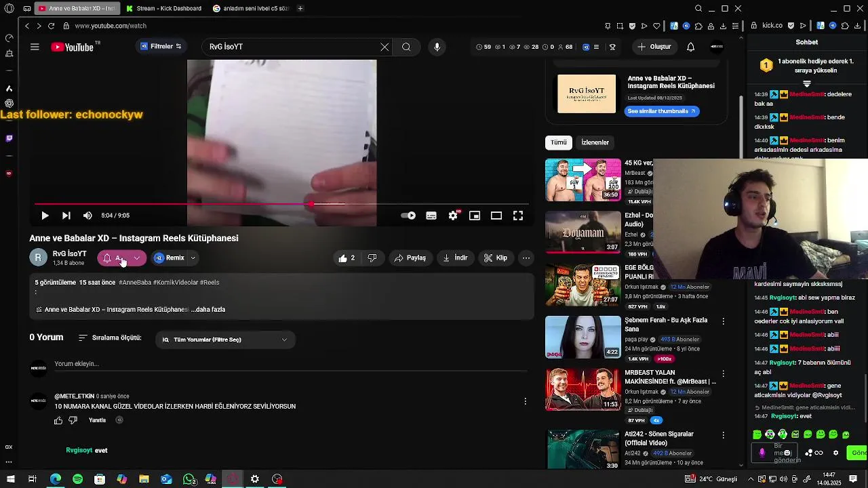Open Windows Start menu

pyautogui.click(x=10, y=479)
